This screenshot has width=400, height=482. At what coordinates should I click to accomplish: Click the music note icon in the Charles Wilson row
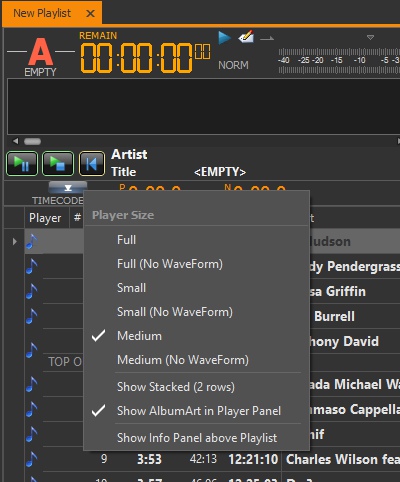point(32,459)
